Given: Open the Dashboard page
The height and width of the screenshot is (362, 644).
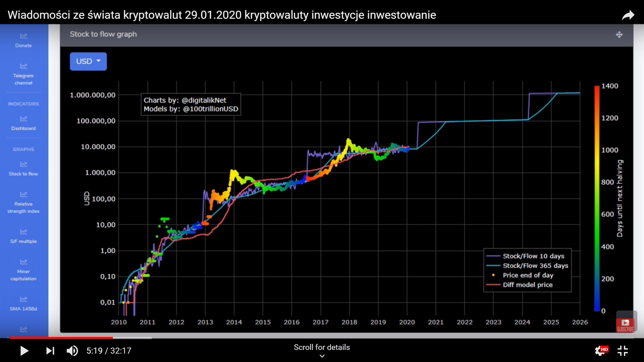Looking at the screenshot, I should pos(23,128).
